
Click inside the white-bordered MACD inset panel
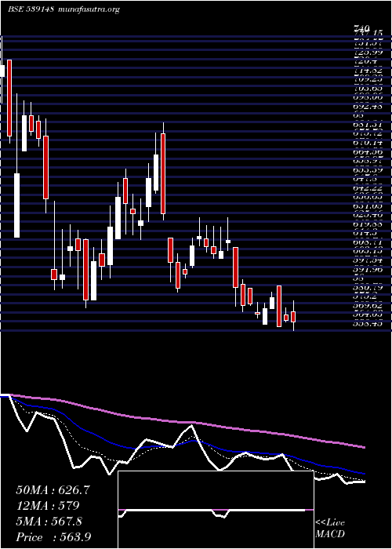pos(216,510)
